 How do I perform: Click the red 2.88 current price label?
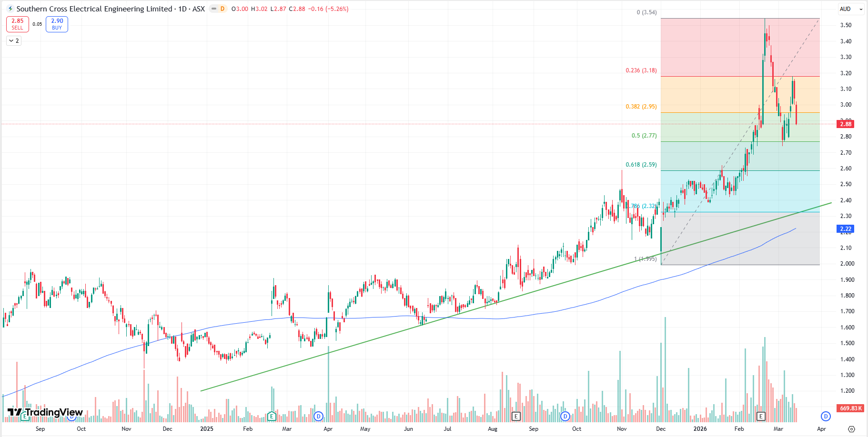846,124
